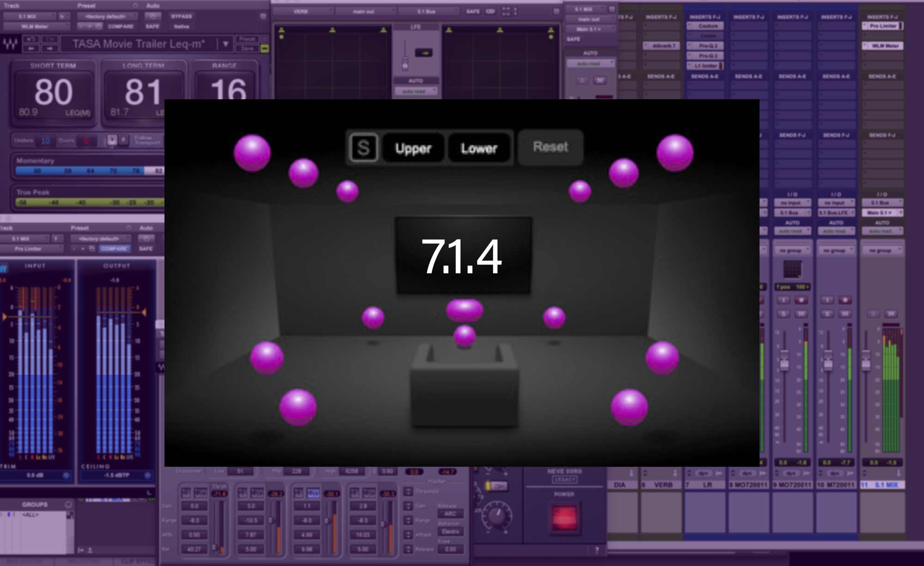Select the Lower speaker layer tab
Viewport: 924px width, 566px height.
point(479,148)
